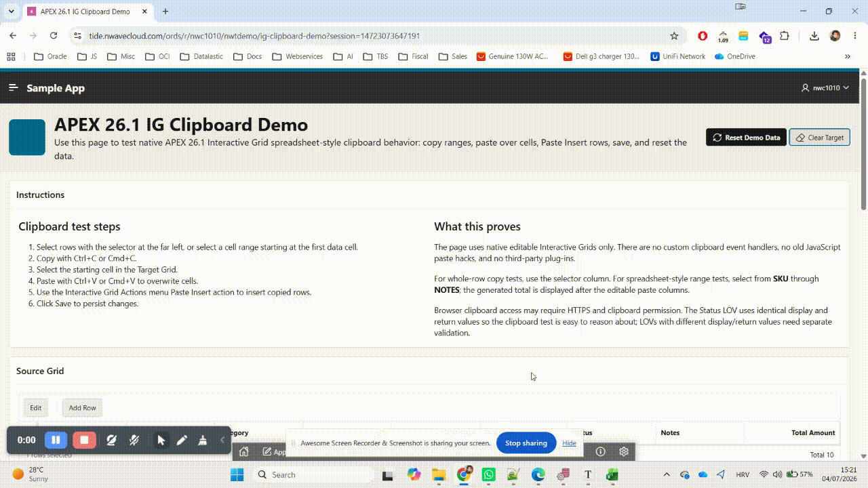Open Excel from the taskbar
Image resolution: width=868 pixels, height=488 pixels.
612,474
